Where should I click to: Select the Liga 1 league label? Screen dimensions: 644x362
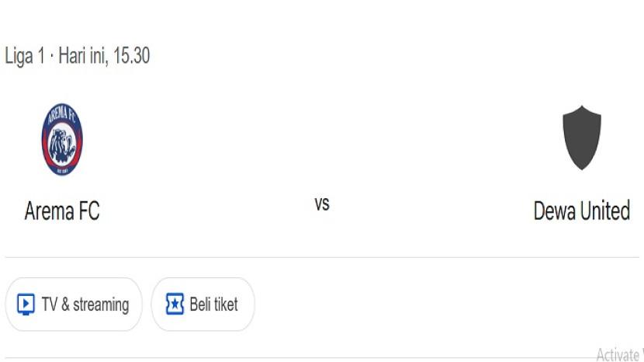[24, 57]
